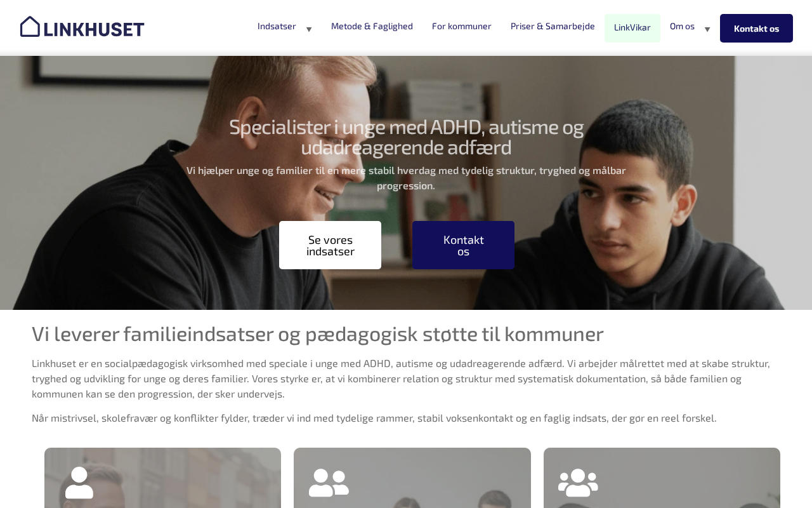
Task: Select the LinkVikar nav item
Action: [632, 28]
